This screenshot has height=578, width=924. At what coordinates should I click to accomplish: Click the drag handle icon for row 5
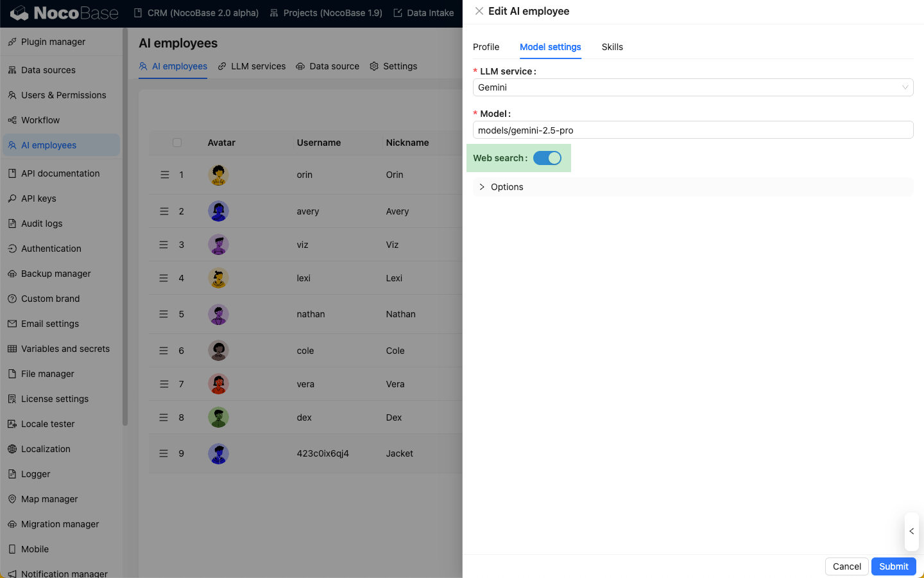tap(164, 314)
